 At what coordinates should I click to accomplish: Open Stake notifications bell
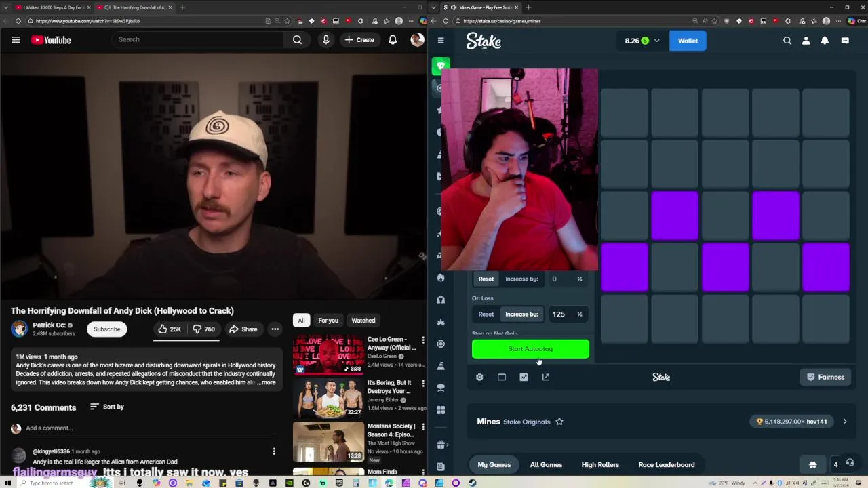coord(825,41)
